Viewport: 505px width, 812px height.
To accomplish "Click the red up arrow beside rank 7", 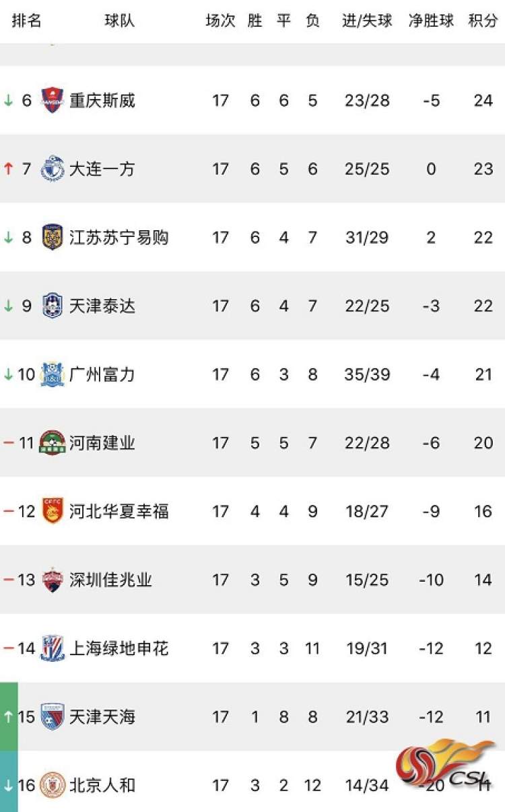I will 8,168.
